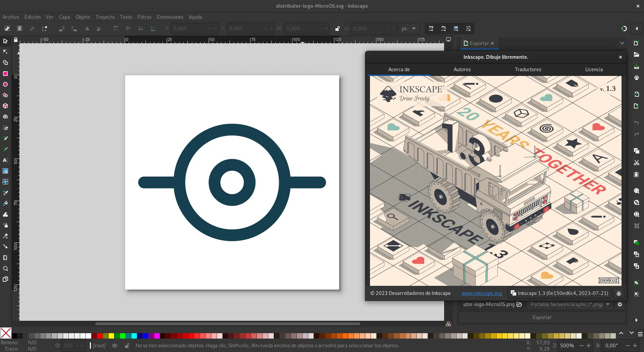Select the Pencil freehand tool
Image resolution: width=644 pixels, height=352 pixels.
click(5, 138)
